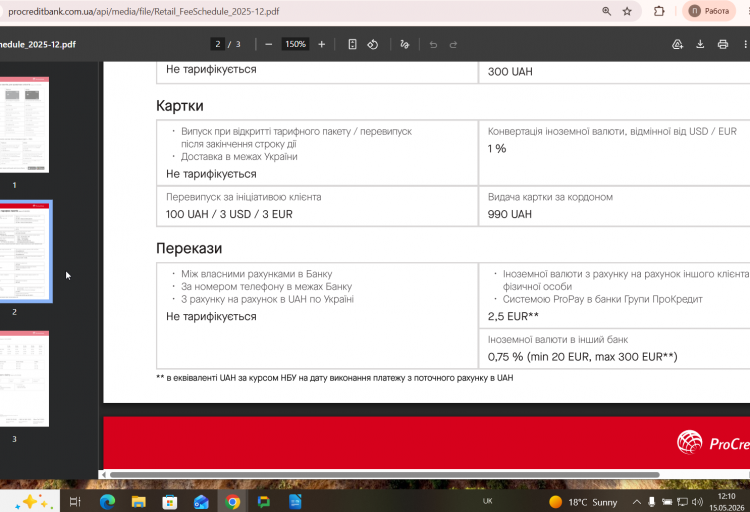This screenshot has height=512, width=750.
Task: Click the horizontal scrollbar of the PDF
Action: pos(385,475)
